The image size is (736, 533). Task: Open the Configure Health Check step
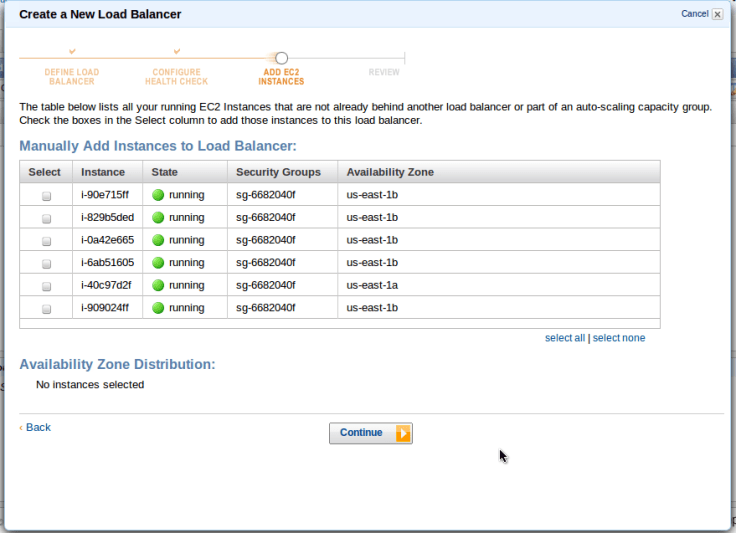pyautogui.click(x=176, y=77)
